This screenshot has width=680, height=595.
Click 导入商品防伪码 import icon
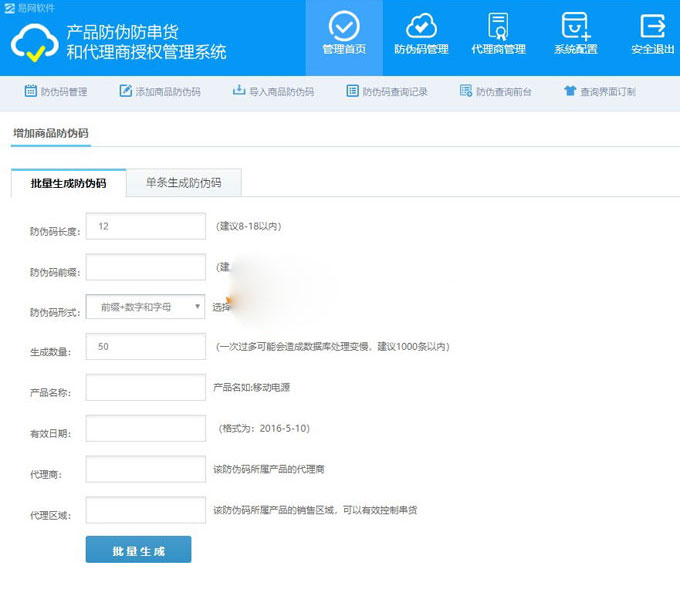[239, 91]
